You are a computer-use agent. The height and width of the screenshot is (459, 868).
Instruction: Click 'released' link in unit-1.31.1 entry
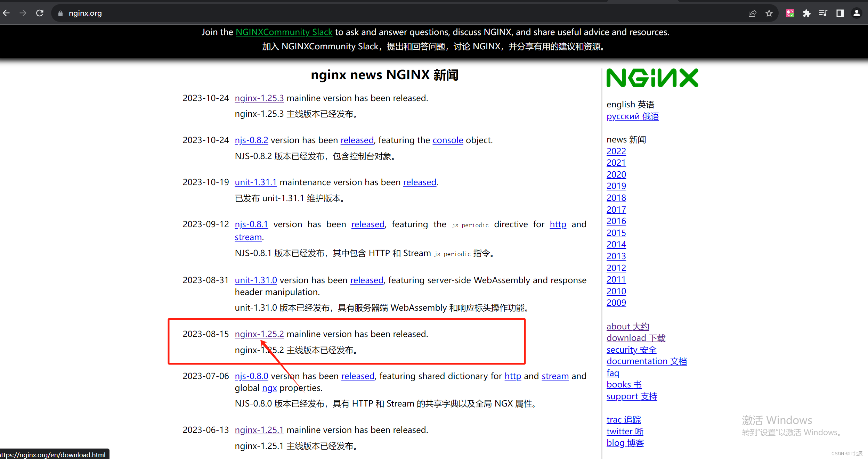[x=420, y=182]
